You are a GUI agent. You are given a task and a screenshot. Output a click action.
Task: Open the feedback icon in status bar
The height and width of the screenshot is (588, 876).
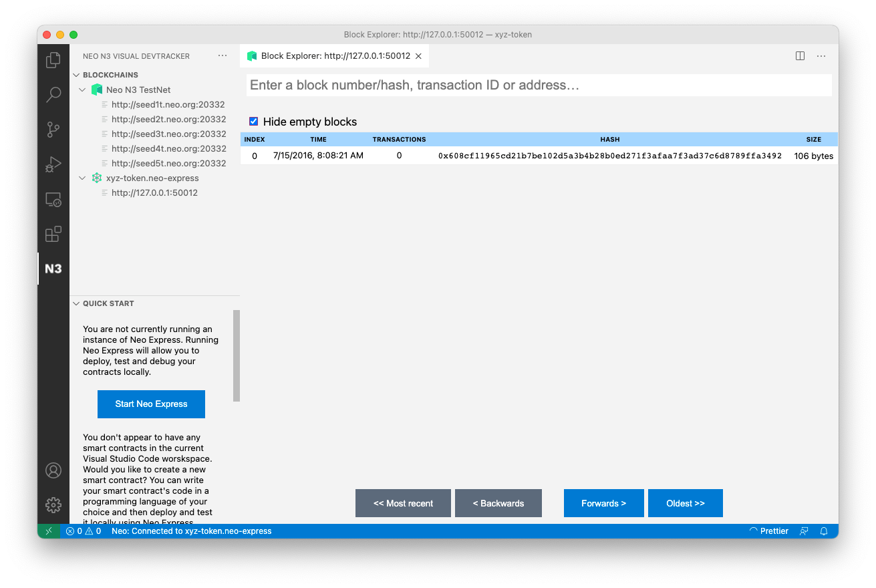click(805, 531)
